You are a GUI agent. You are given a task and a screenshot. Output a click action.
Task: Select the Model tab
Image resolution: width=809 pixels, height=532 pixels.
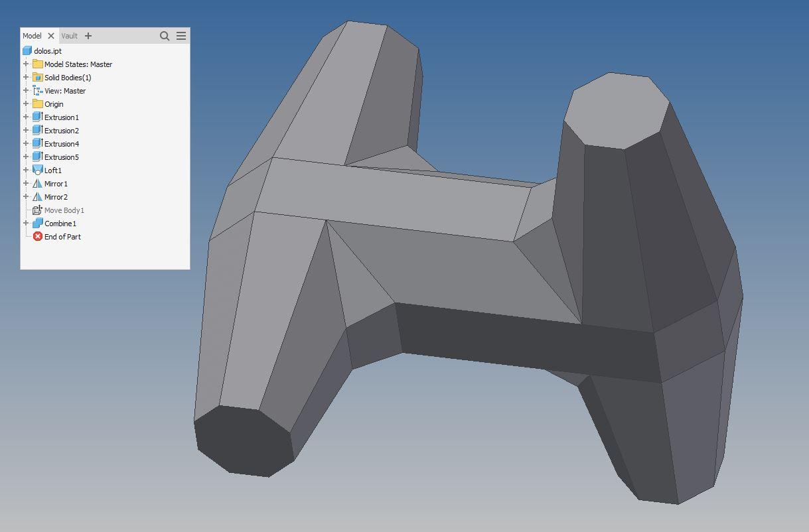point(32,36)
